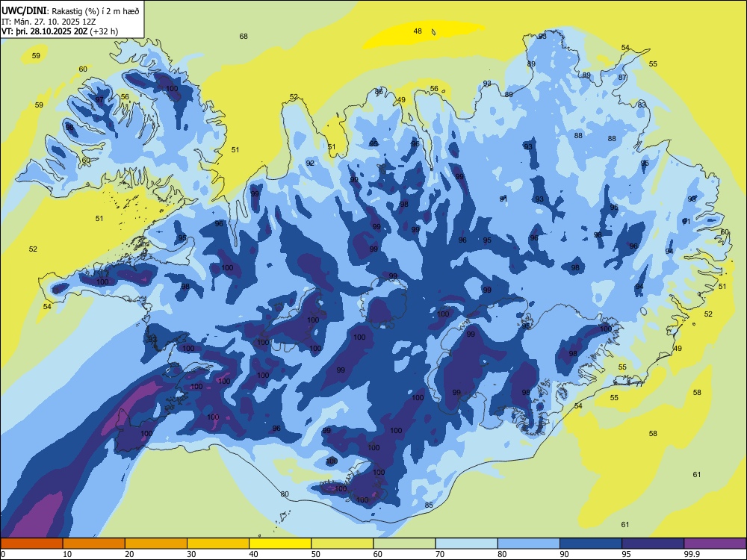Pick the purple above-99.9 legend swatch

tap(715, 544)
